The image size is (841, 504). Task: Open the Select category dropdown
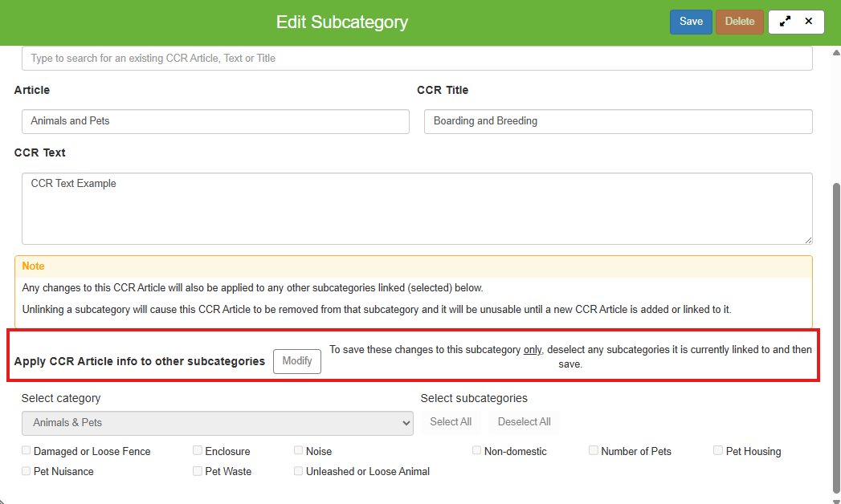click(x=217, y=423)
